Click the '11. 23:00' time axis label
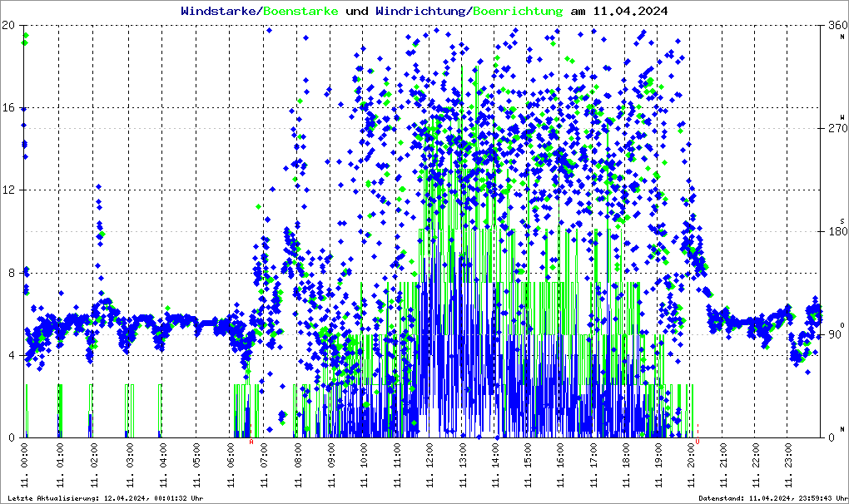Viewport: 849px width, 504px height. (788, 466)
